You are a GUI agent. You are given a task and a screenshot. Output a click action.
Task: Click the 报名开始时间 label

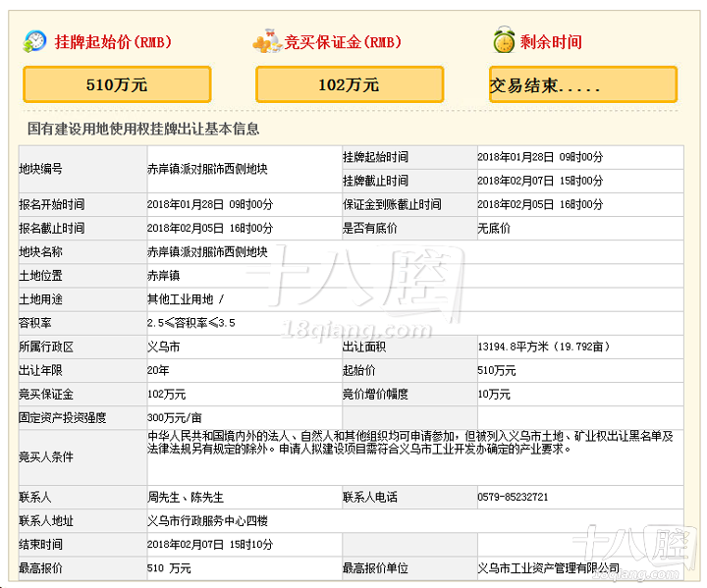(x=51, y=204)
